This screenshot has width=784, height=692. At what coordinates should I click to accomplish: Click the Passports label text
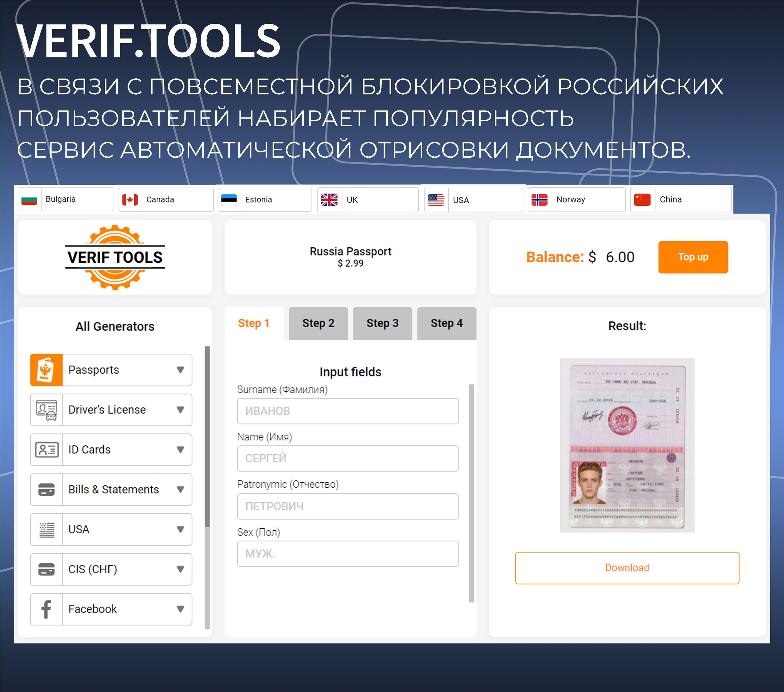tap(94, 370)
